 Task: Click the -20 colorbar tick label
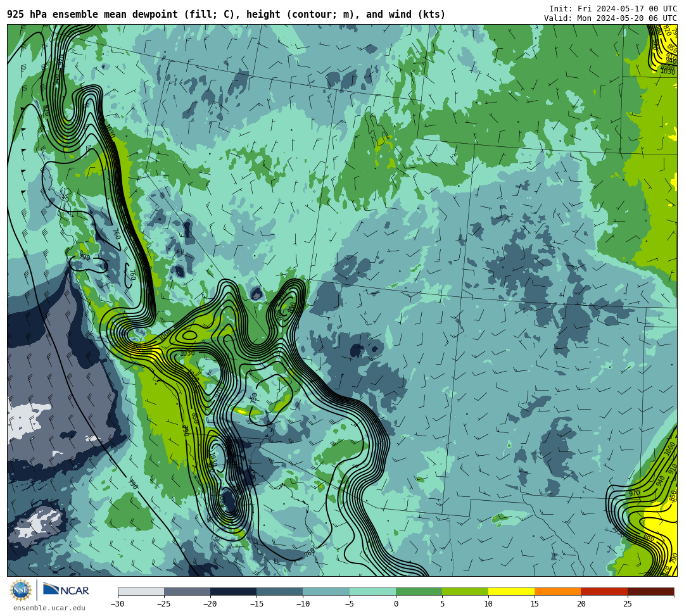click(210, 604)
